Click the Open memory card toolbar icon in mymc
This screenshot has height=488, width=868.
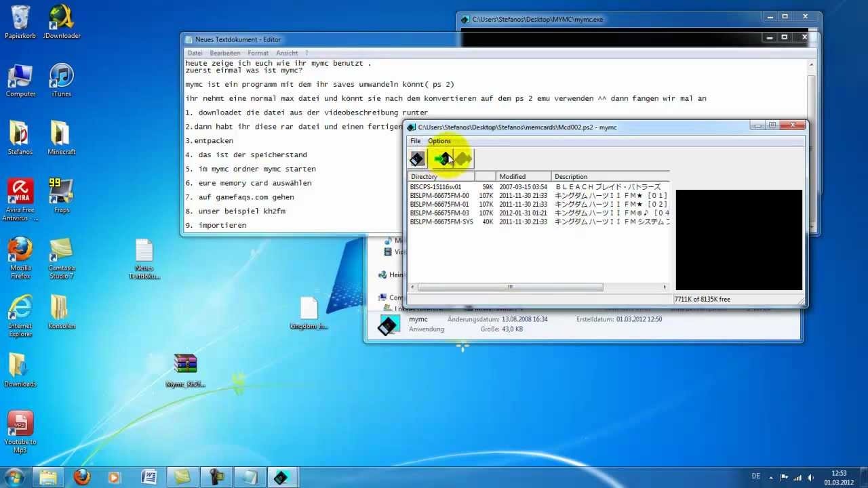coord(417,159)
